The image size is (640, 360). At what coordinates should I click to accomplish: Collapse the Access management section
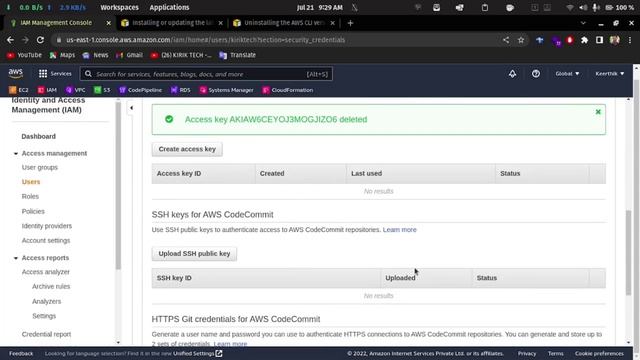[x=16, y=153]
